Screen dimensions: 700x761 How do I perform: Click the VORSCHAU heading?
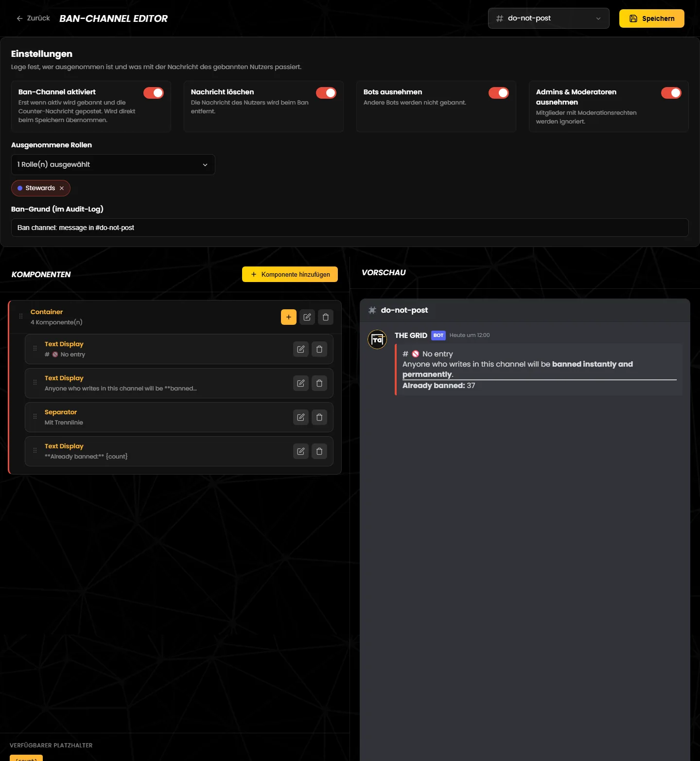pyautogui.click(x=384, y=273)
